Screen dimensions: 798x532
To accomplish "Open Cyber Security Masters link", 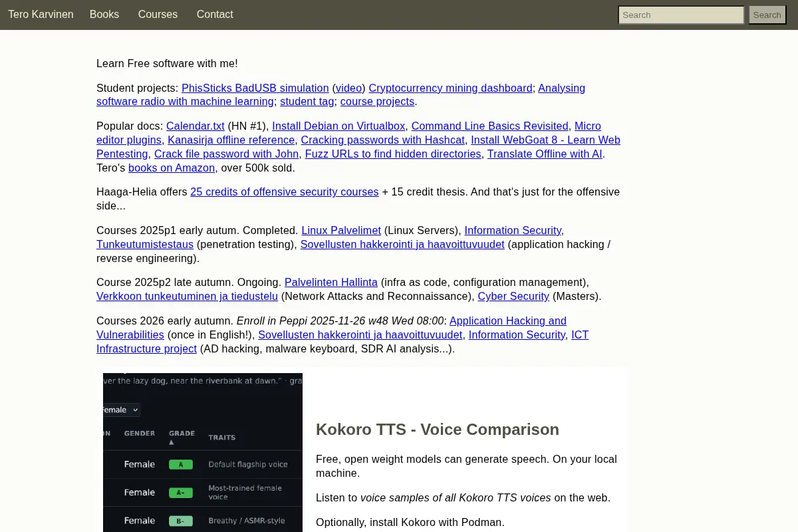I will tap(513, 296).
